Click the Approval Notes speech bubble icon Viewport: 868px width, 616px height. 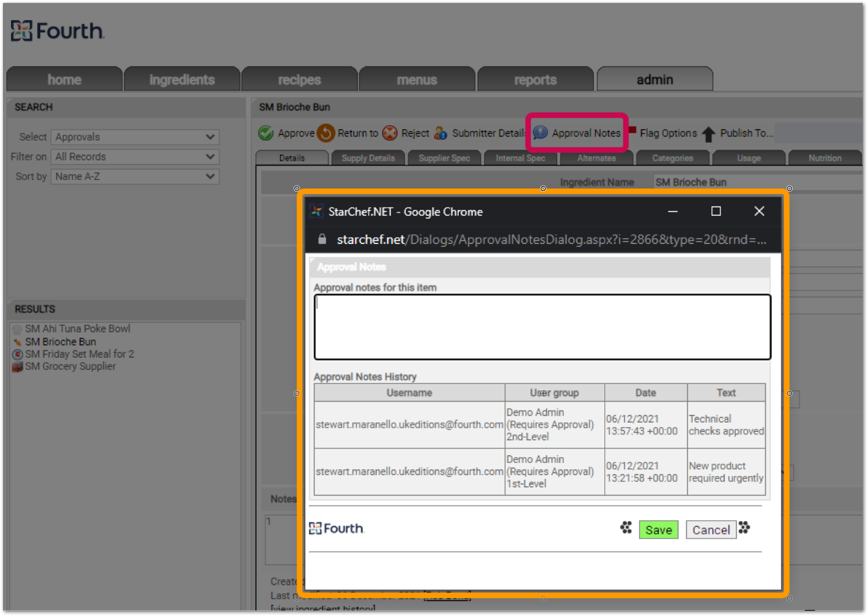click(540, 133)
